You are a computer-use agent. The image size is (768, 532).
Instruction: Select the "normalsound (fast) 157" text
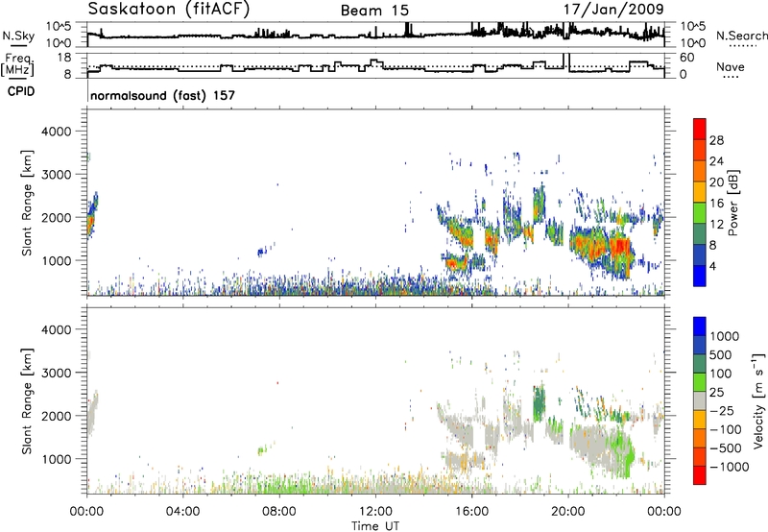(x=162, y=95)
